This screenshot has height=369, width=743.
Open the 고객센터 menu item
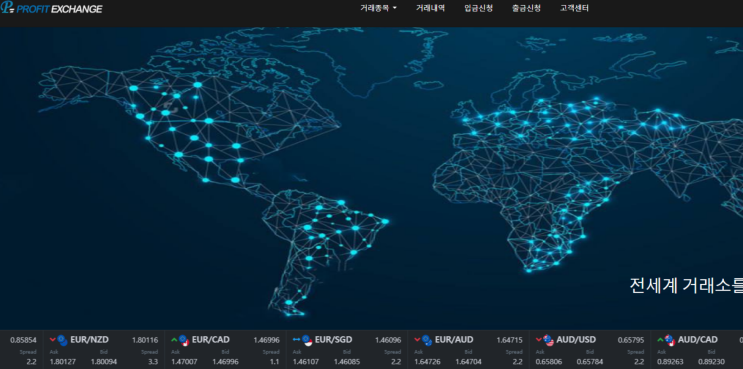point(574,8)
